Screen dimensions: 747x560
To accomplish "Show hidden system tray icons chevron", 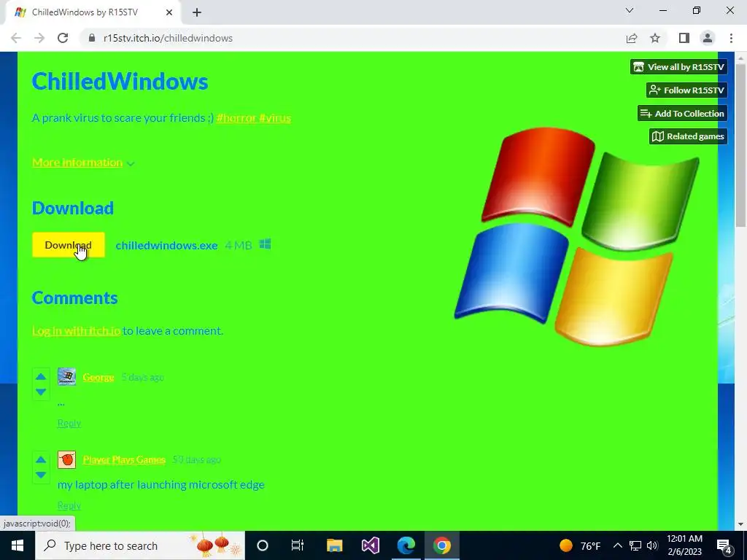I will point(617,545).
